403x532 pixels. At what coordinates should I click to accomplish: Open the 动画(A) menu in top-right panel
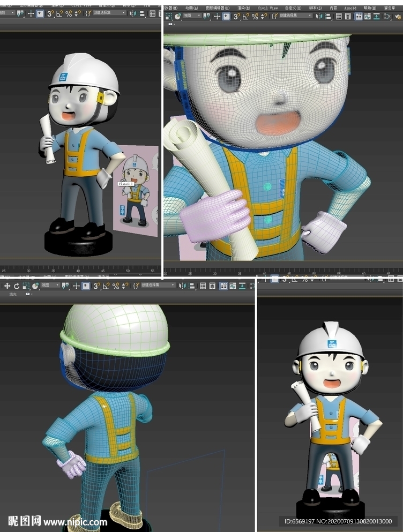[192, 8]
